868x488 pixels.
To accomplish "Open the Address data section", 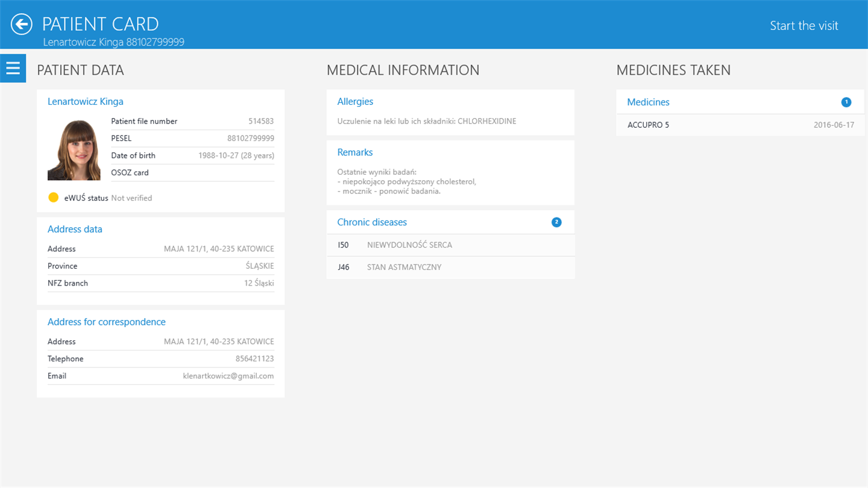I will point(75,229).
